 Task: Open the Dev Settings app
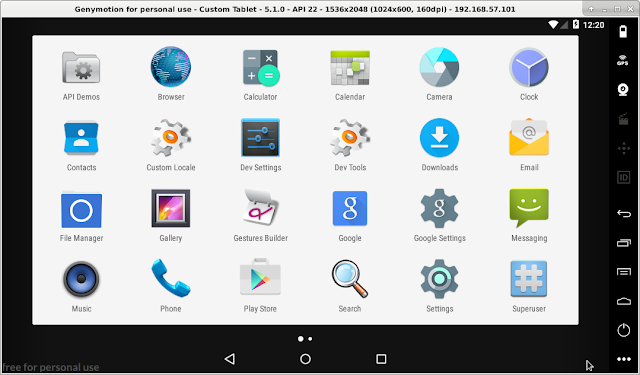pyautogui.click(x=260, y=138)
